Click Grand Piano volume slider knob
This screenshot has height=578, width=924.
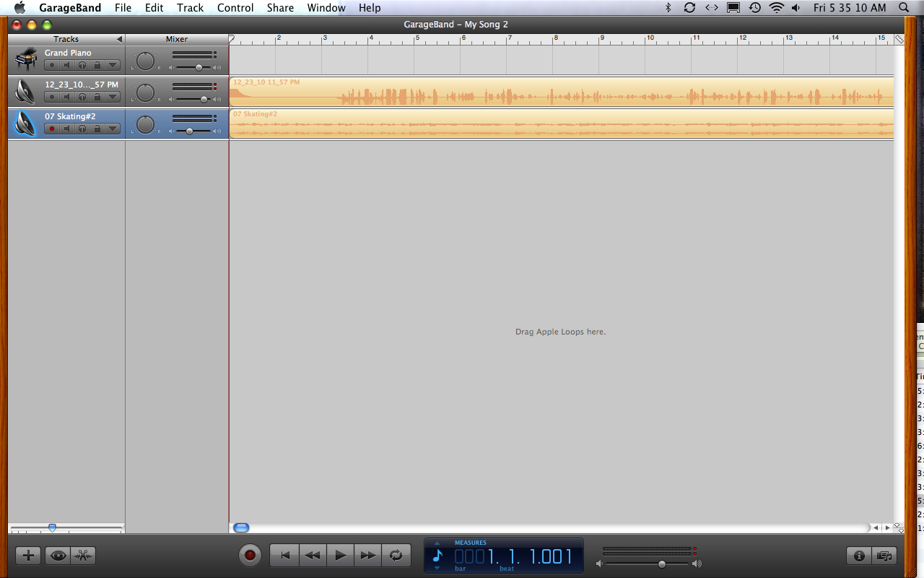[x=199, y=67]
